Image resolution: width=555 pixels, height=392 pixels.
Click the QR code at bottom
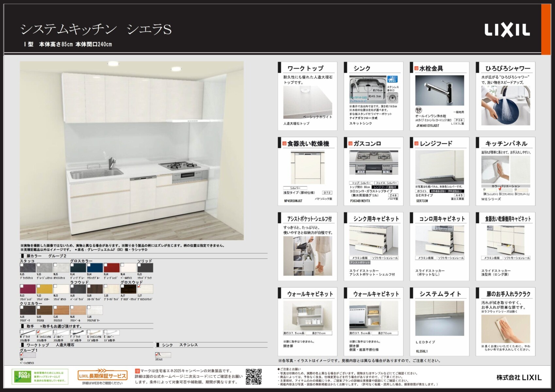click(253, 377)
